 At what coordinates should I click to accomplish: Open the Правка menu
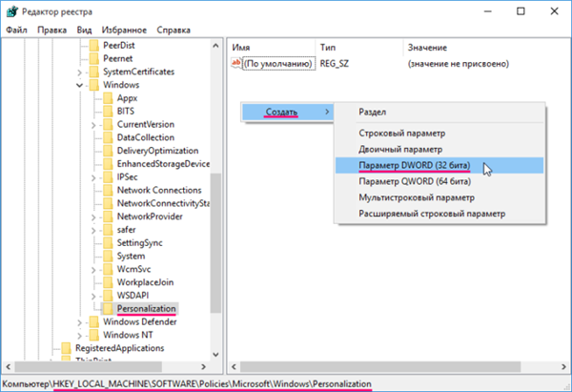(x=51, y=30)
